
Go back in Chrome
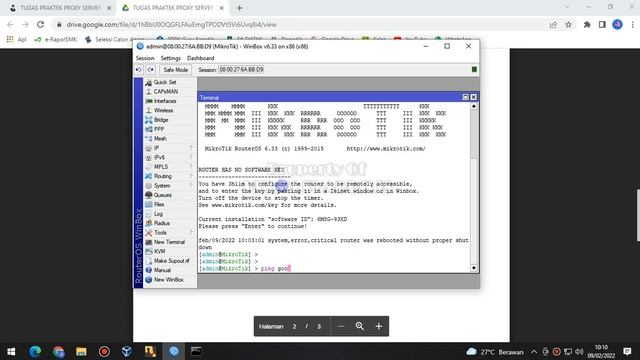(10, 24)
